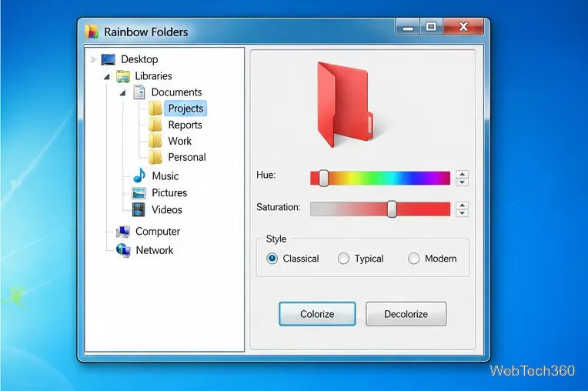
Task: Click the Computer icon in tree
Action: (123, 232)
